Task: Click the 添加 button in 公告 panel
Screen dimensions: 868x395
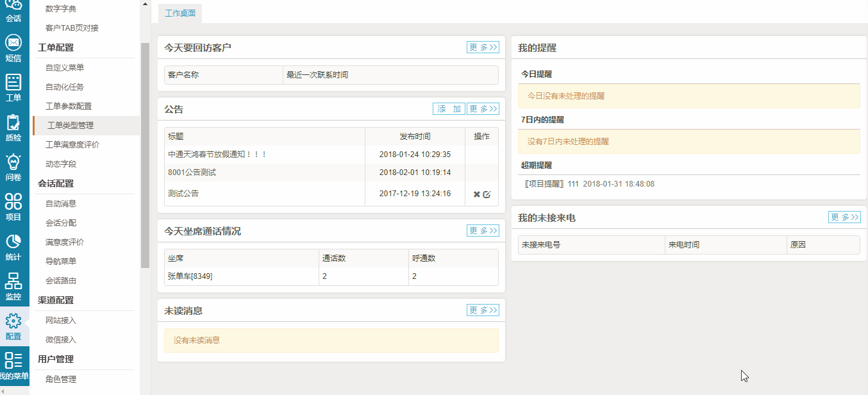Action: (449, 108)
